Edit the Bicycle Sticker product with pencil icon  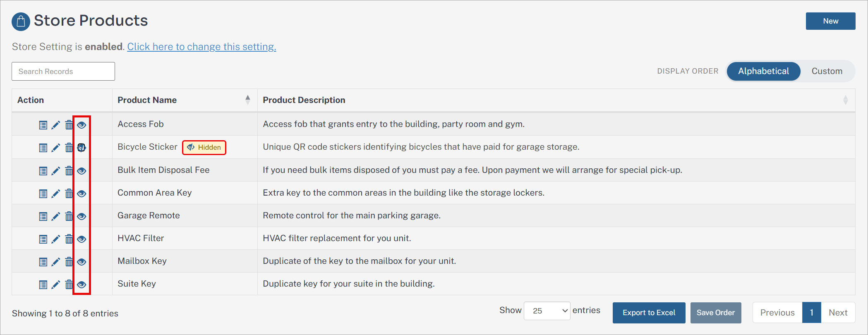point(56,148)
